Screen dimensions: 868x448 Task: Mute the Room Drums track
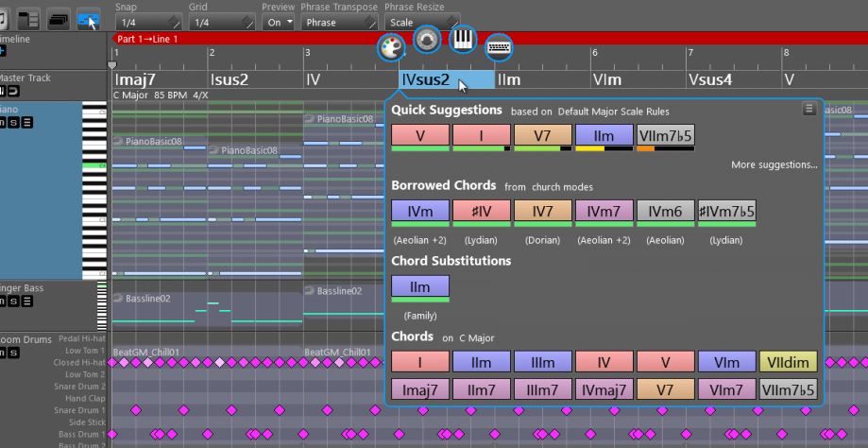coord(3,353)
